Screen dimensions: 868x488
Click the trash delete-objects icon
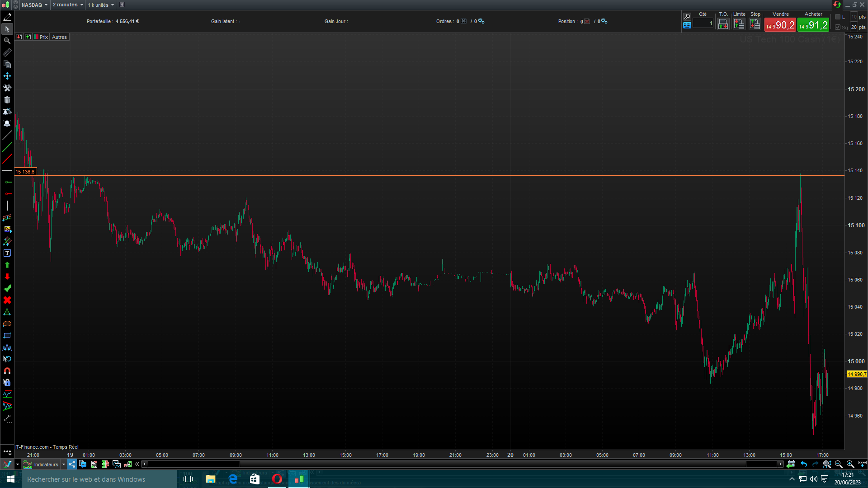(7, 100)
